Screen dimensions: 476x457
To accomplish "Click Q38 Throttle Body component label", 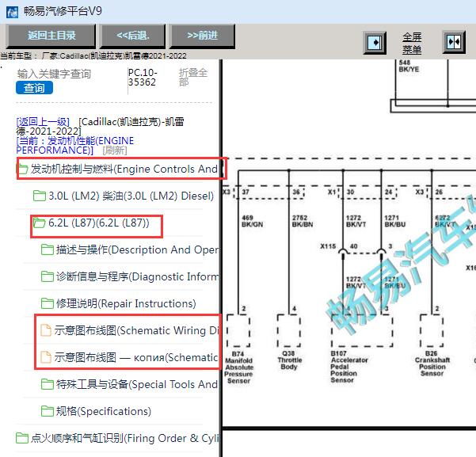I will pyautogui.click(x=289, y=360).
